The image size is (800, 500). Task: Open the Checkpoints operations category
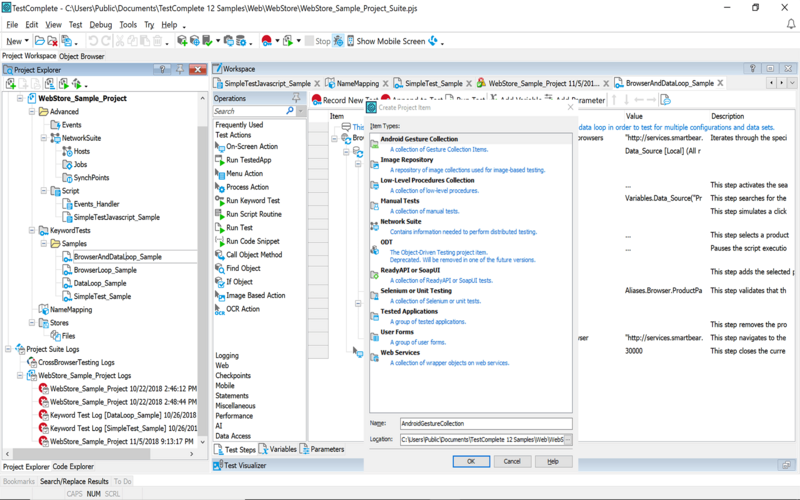coord(233,376)
